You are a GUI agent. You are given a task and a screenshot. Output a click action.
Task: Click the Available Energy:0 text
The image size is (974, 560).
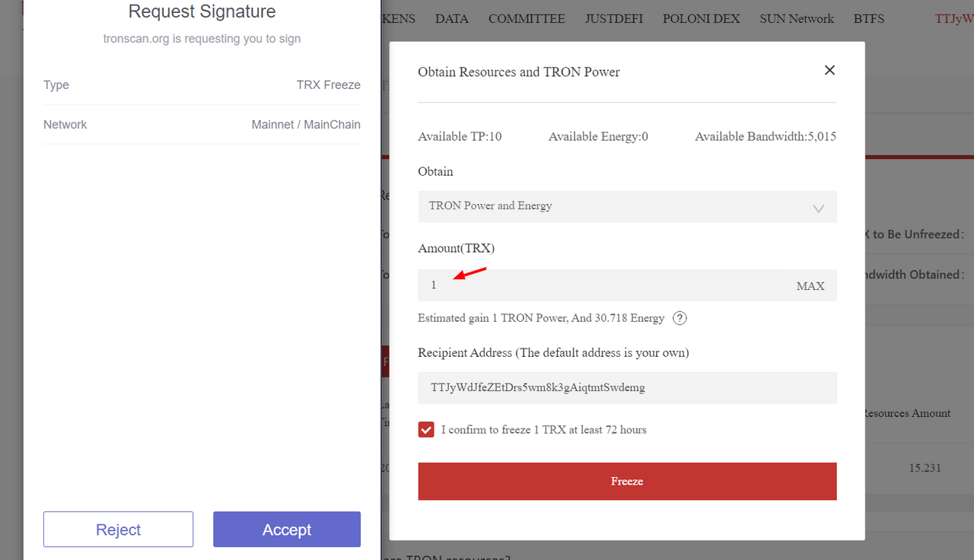coord(598,137)
